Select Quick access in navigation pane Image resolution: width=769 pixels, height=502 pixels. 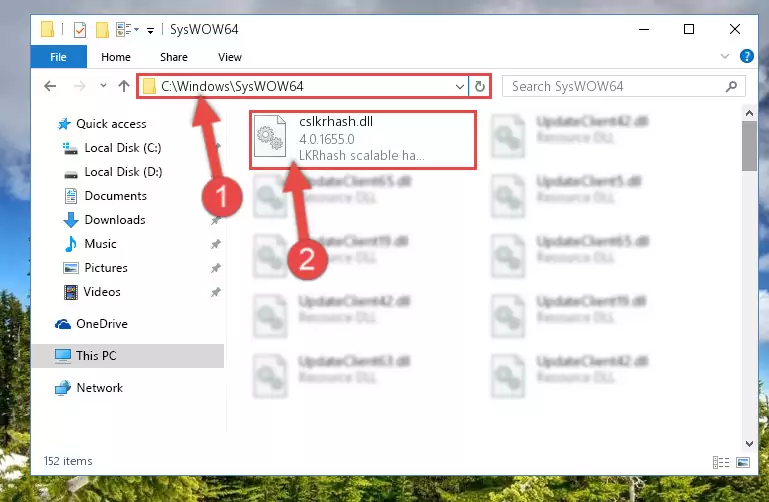(111, 124)
